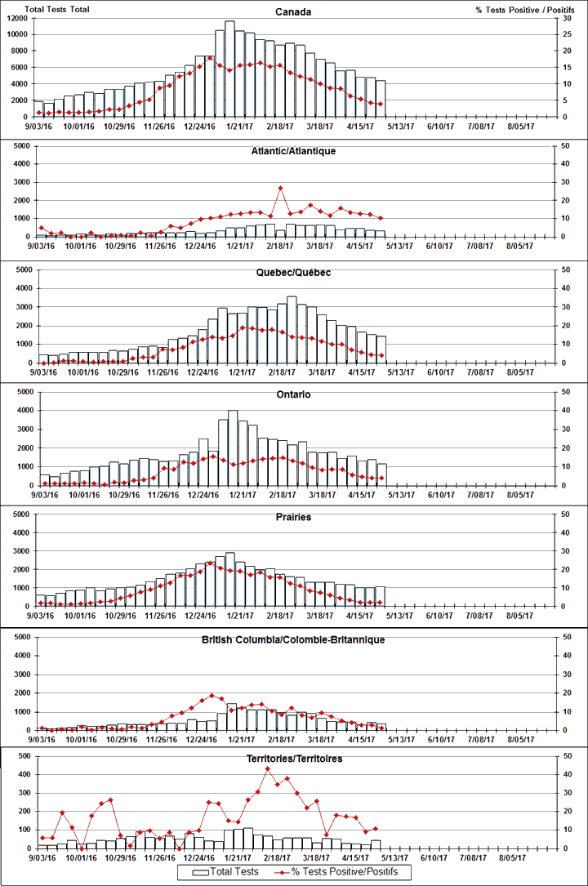Screen dimensions: 588x886
Task: Click the Total Tests legend text
Action: click(235, 872)
